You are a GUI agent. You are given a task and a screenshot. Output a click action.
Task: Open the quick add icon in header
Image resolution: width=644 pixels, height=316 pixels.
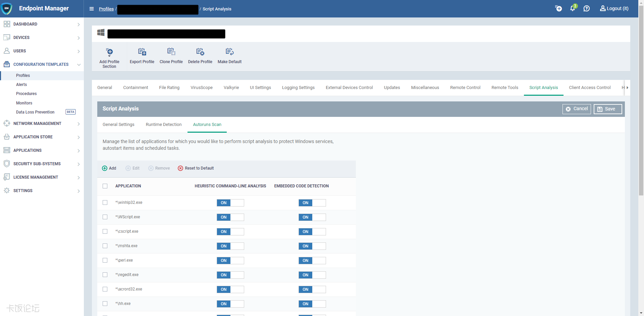pos(558,8)
